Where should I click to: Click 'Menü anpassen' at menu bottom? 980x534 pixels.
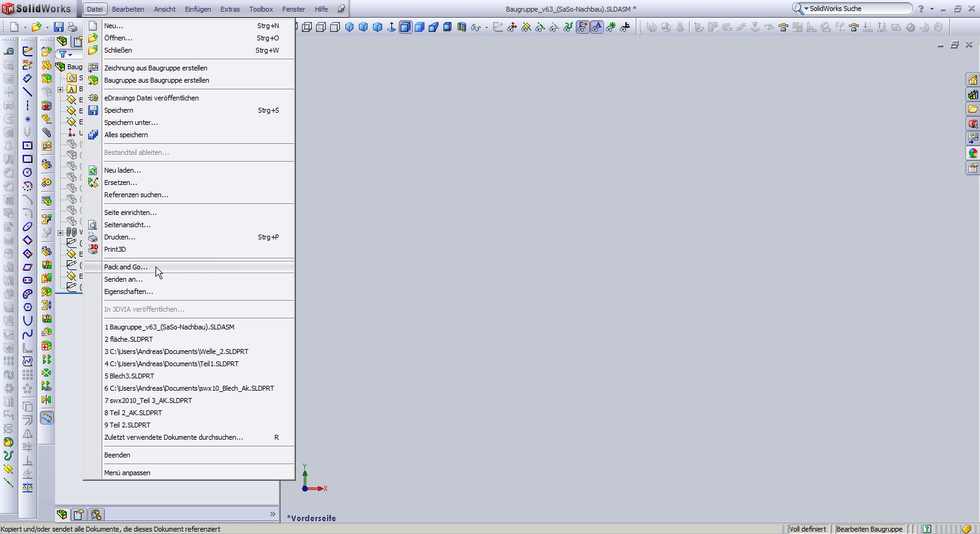pos(189,473)
